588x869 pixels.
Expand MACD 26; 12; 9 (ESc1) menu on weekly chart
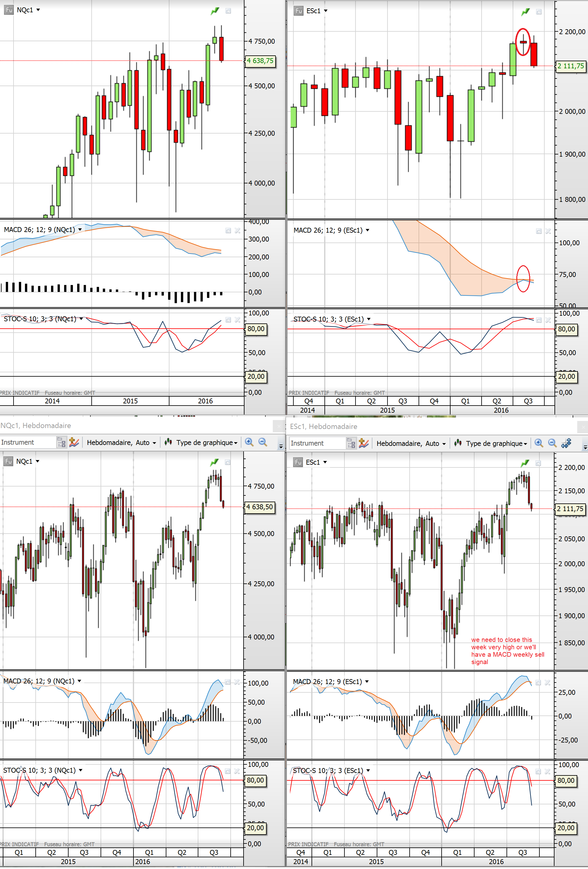click(x=367, y=682)
